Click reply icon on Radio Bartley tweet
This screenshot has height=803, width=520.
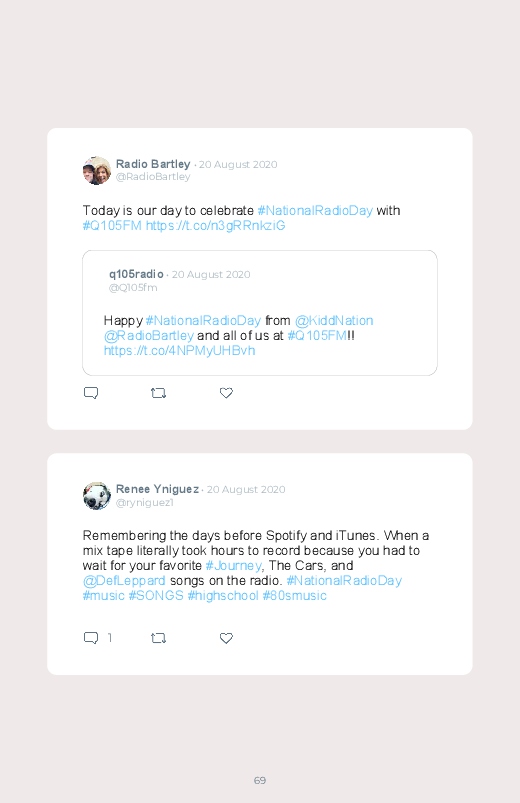[x=91, y=393]
